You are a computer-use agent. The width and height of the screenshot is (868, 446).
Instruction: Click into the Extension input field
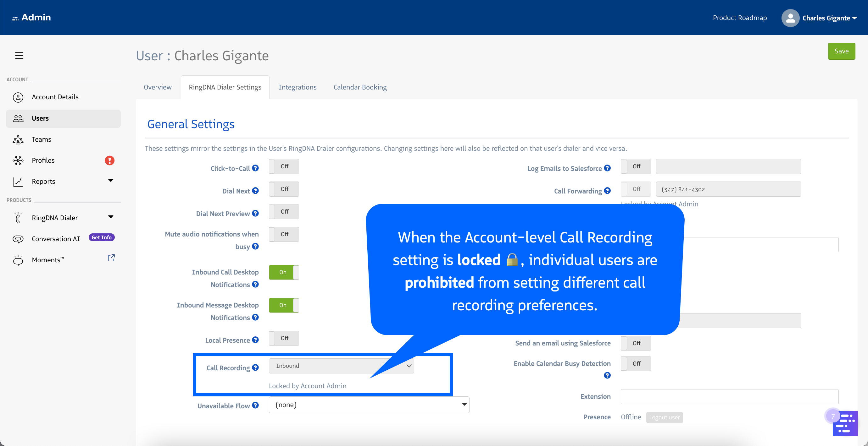pos(729,397)
